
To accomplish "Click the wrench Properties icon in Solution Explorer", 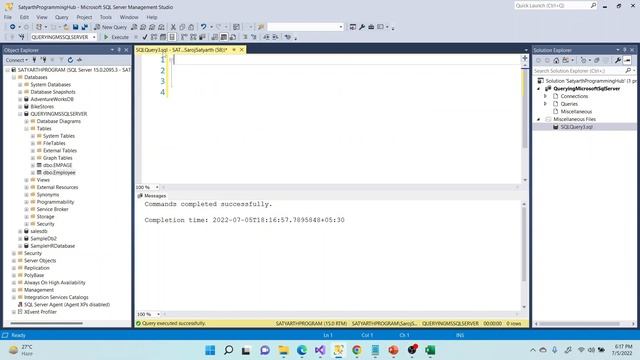I will [618, 60].
